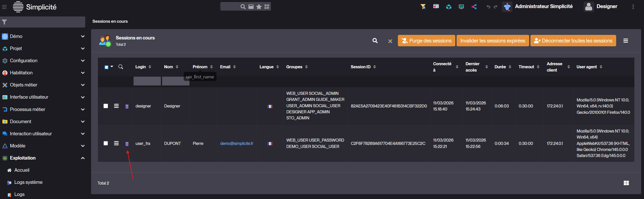The height and width of the screenshot is (199, 644).
Task: Open Logs système menu item
Action: click(28, 182)
